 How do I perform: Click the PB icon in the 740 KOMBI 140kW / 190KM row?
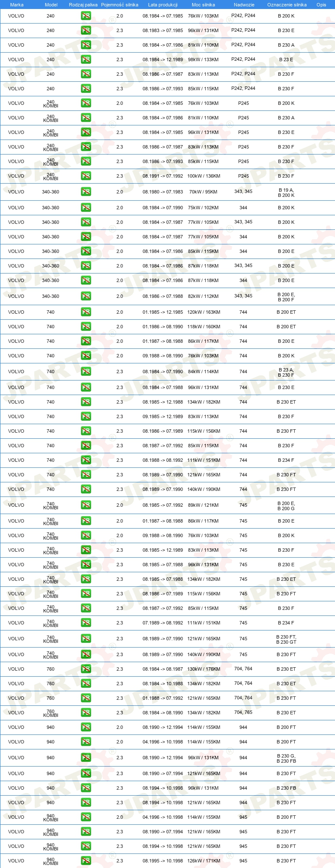pyautogui.click(x=86, y=654)
